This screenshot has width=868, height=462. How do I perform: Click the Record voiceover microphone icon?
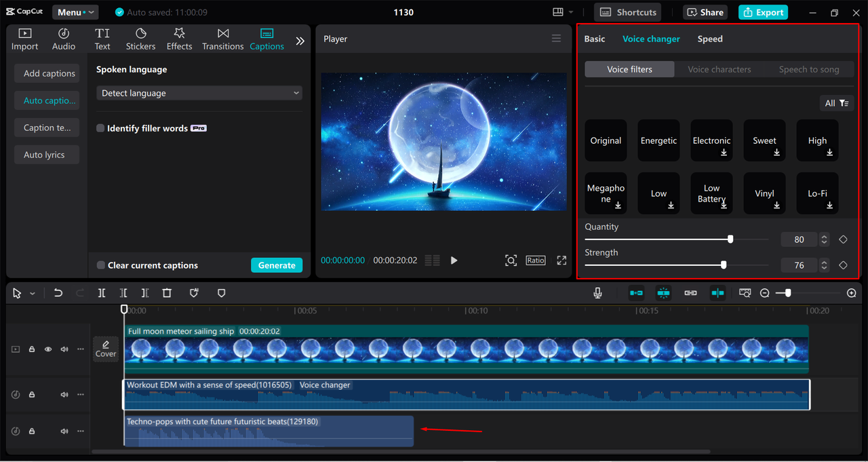click(597, 293)
